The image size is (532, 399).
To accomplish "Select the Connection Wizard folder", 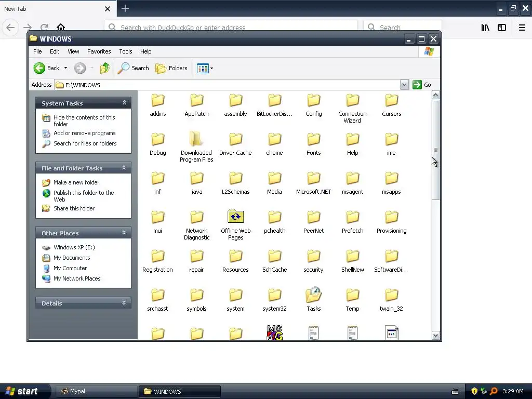I will (x=352, y=109).
